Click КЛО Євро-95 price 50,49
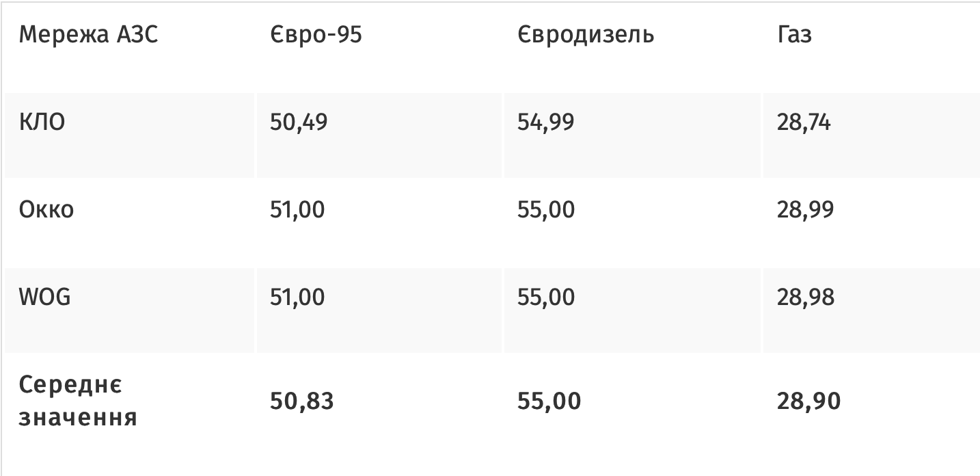Viewport: 980px width, 476px height. click(x=299, y=123)
